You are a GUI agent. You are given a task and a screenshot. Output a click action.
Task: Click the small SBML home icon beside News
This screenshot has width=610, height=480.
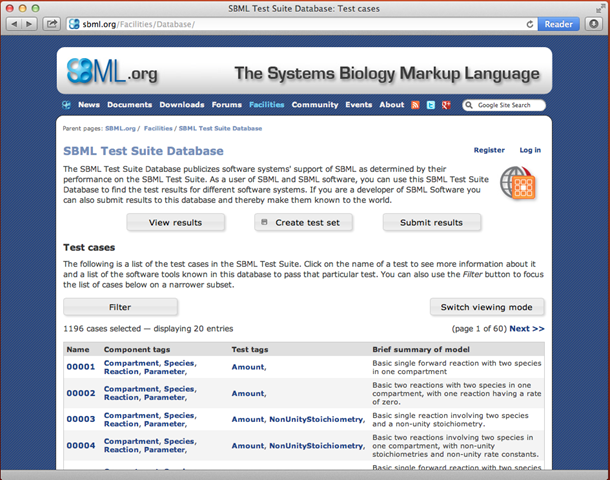(67, 105)
